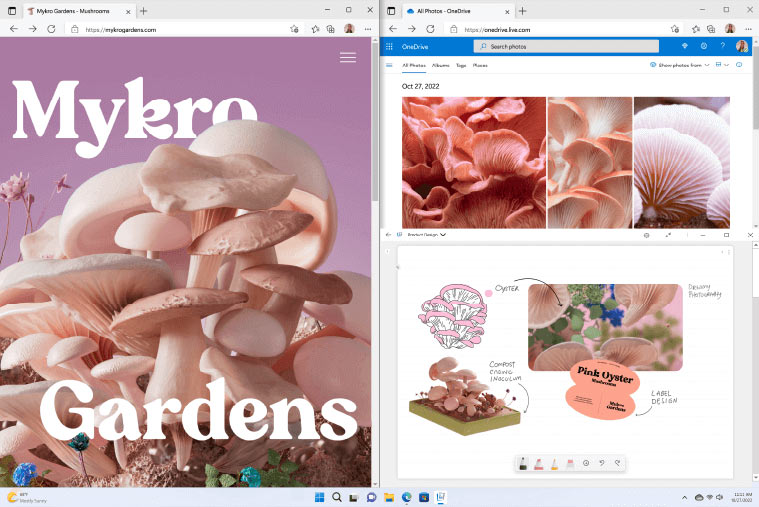Image resolution: width=759 pixels, height=507 pixels.
Task: Switch to the Albums tab
Action: (x=440, y=65)
